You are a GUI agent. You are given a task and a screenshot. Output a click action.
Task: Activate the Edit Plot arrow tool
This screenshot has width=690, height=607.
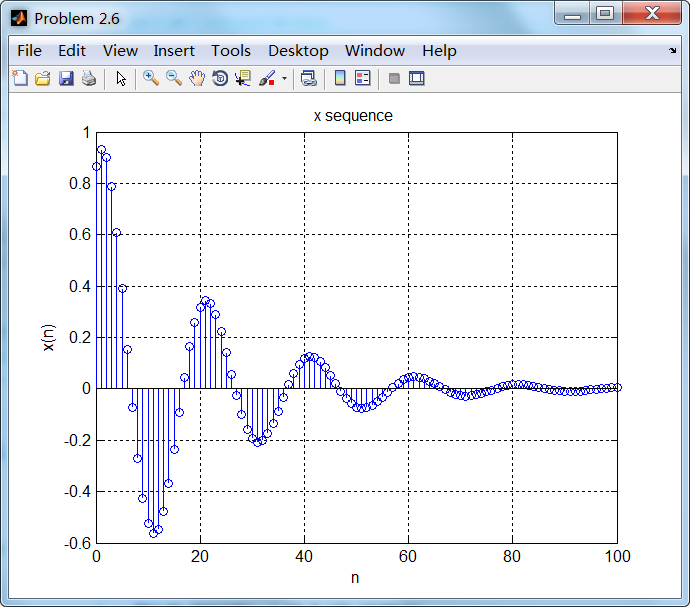point(121,79)
